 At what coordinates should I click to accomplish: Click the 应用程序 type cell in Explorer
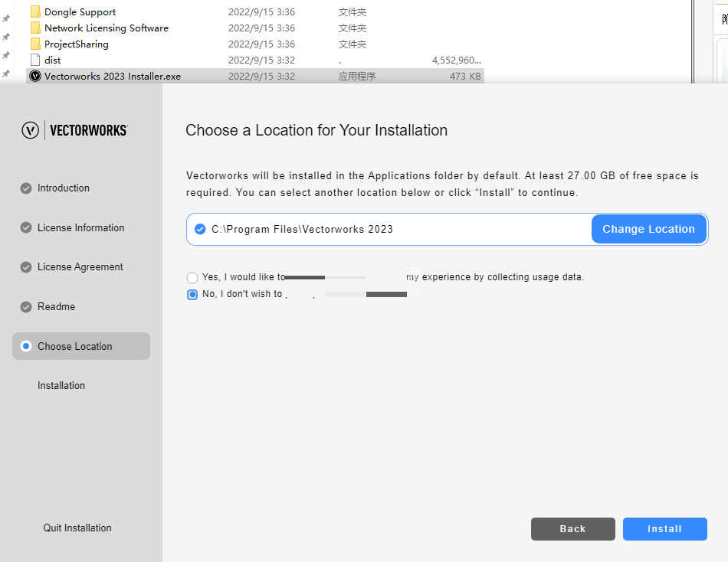(356, 76)
